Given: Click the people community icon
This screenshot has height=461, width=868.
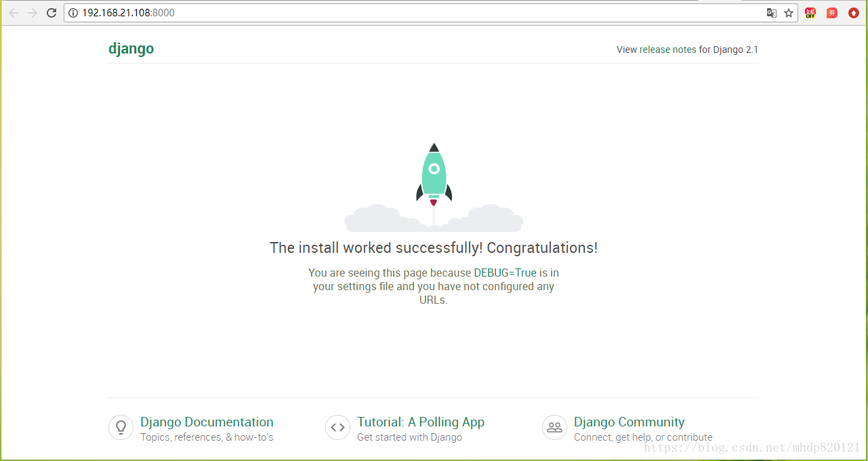Looking at the screenshot, I should coord(554,428).
